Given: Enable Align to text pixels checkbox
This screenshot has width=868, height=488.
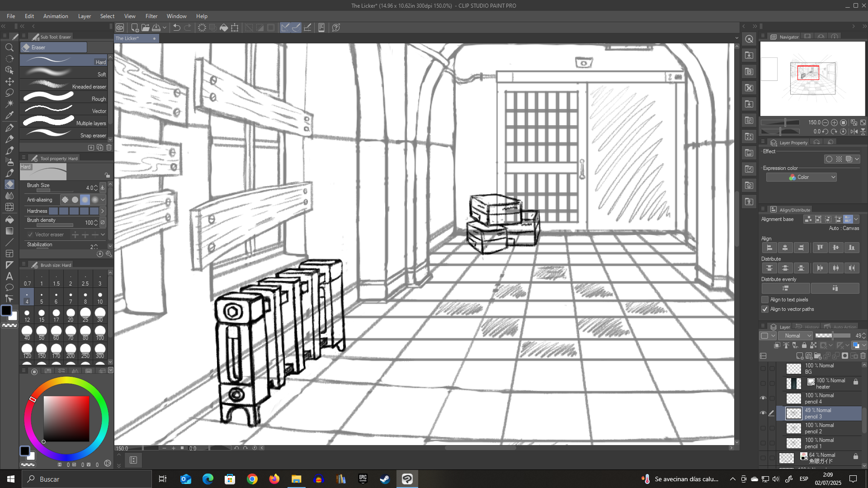Looking at the screenshot, I should [765, 300].
